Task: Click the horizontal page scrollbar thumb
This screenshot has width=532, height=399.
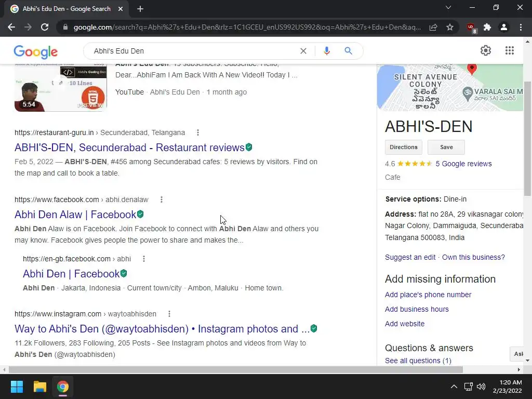Action: (x=236, y=369)
